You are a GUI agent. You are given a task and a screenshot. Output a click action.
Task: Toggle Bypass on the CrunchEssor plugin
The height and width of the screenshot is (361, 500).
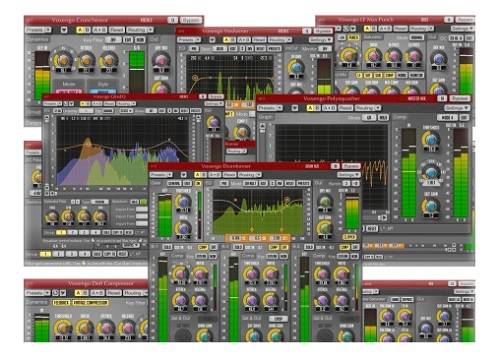191,20
